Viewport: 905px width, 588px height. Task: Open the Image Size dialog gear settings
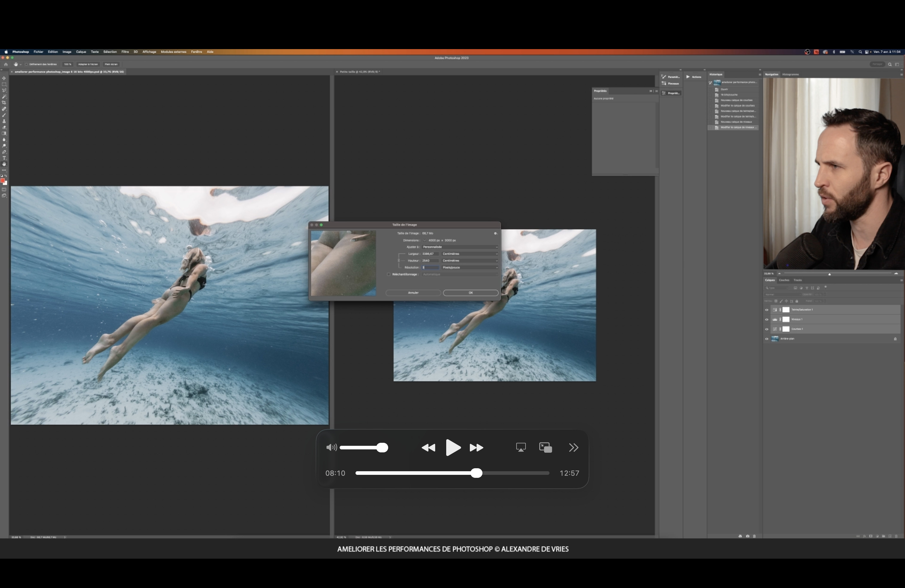(x=495, y=234)
